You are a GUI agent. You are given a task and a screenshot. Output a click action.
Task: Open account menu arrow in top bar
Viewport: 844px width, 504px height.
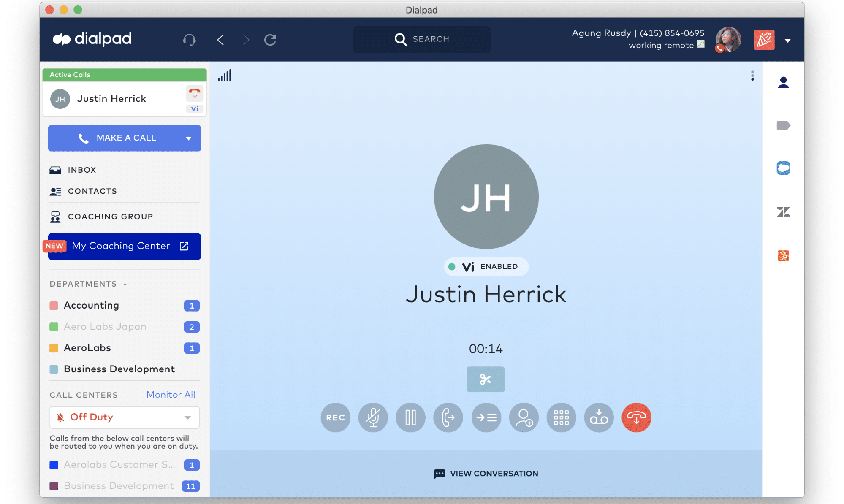click(x=787, y=41)
